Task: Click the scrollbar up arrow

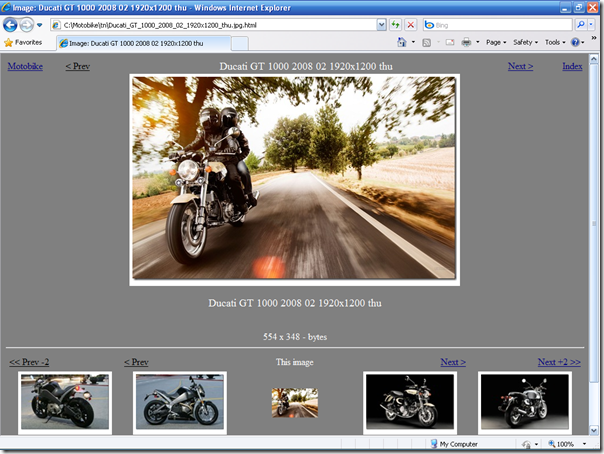Action: tap(594, 59)
